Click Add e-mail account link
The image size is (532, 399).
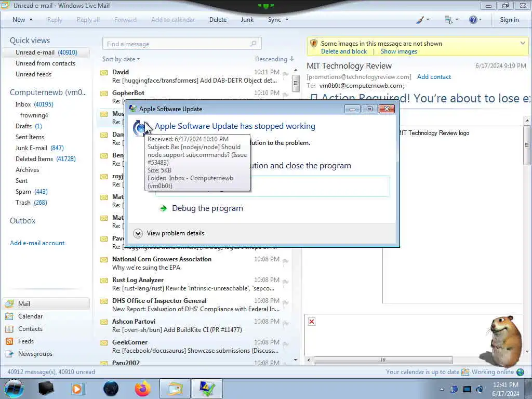37,243
